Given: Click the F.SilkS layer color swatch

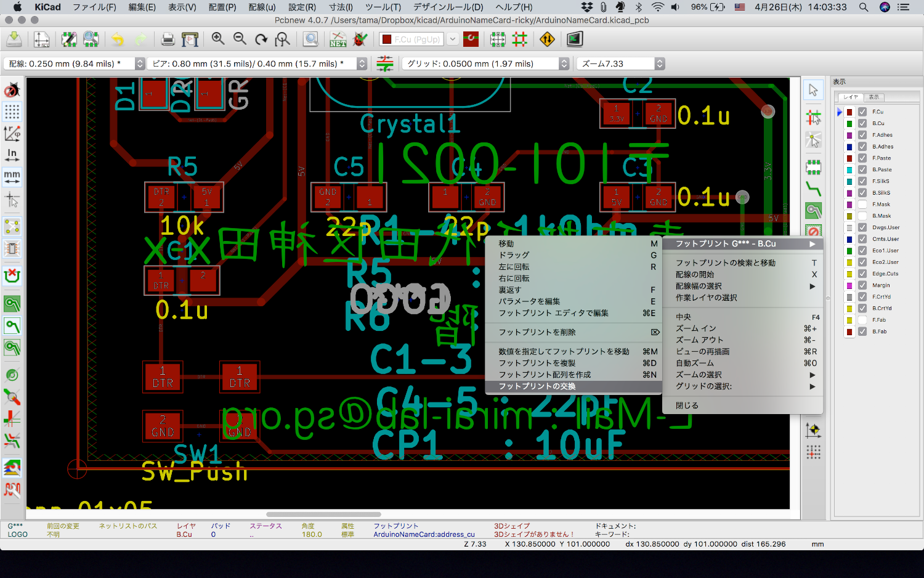Looking at the screenshot, I should (849, 181).
